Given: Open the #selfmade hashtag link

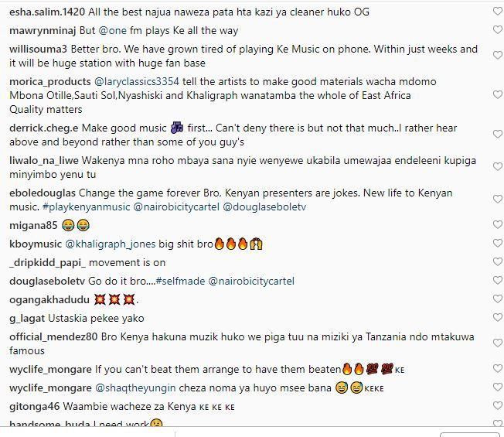Looking at the screenshot, I should tap(180, 282).
